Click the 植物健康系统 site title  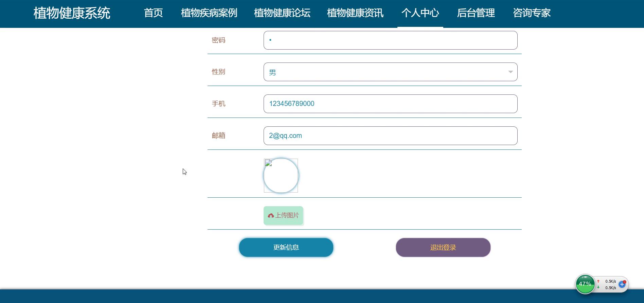72,13
